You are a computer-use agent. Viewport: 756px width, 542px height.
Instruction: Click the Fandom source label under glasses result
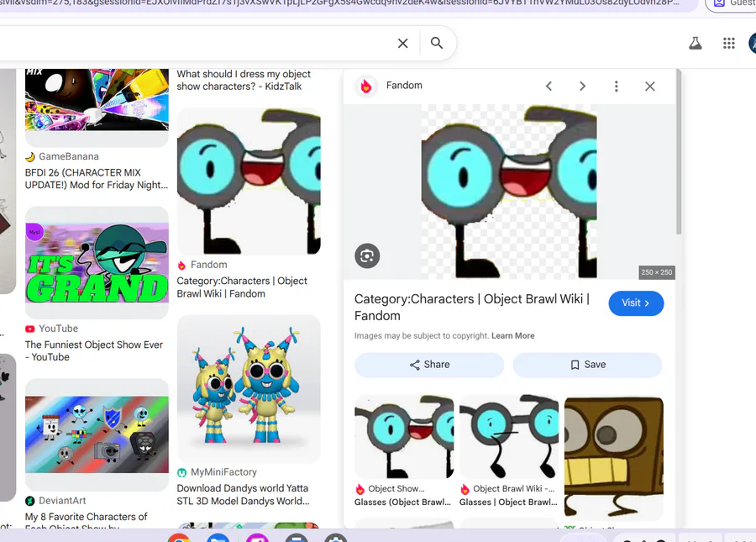point(208,265)
